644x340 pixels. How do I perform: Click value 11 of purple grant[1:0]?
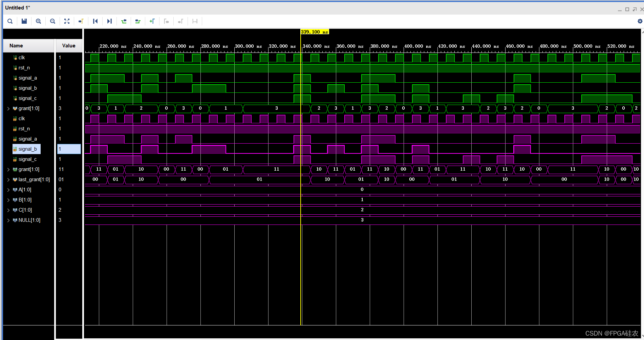(x=61, y=169)
